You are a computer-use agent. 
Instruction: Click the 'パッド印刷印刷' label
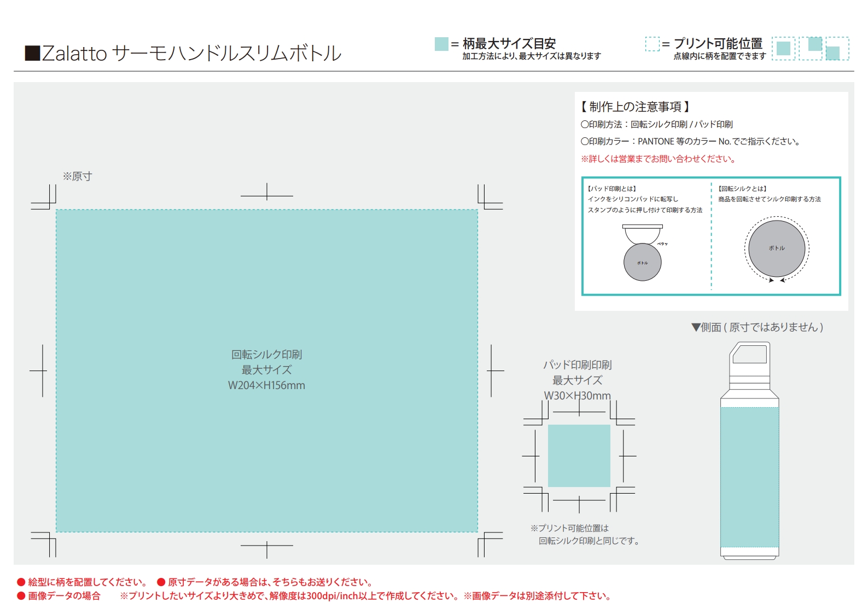point(577,365)
